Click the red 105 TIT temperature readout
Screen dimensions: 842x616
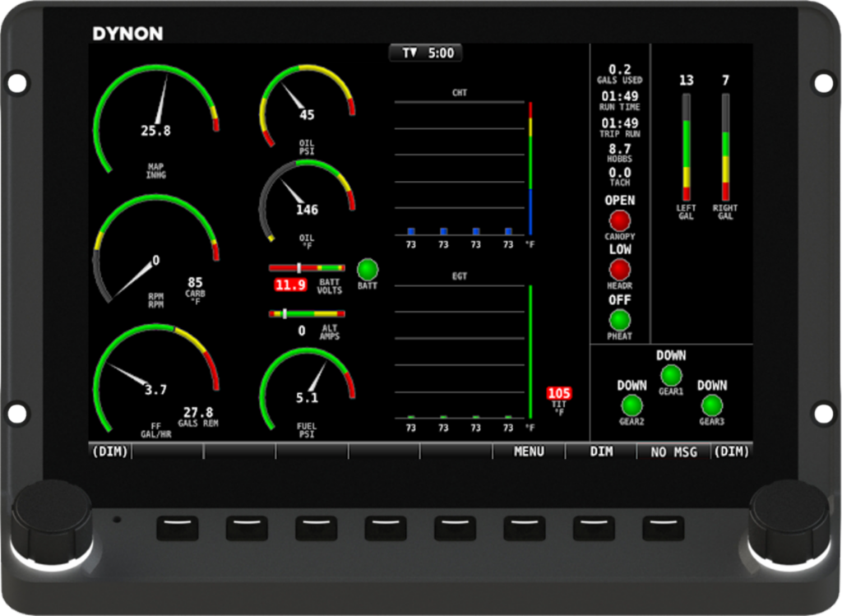pos(558,394)
